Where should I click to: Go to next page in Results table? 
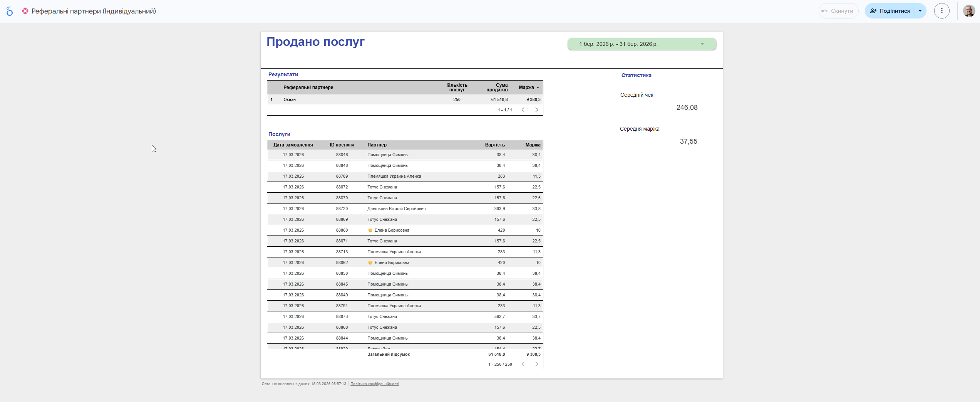coord(536,110)
